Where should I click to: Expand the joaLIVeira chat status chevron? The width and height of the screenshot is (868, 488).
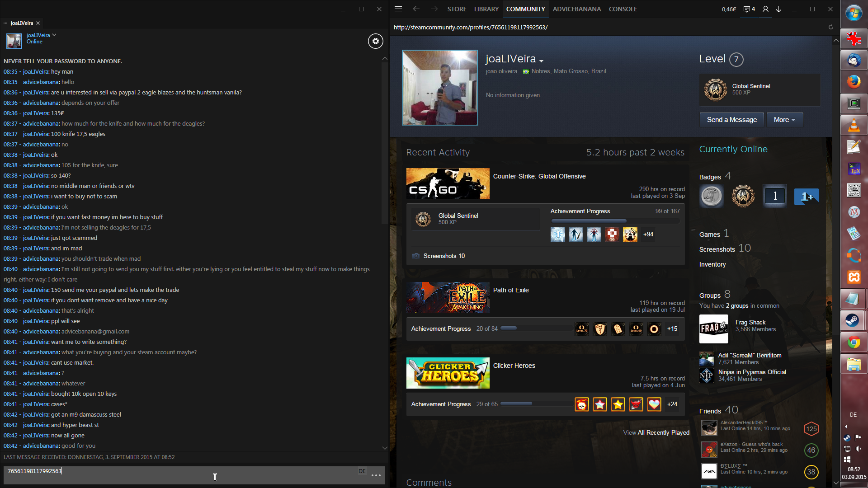coord(54,35)
